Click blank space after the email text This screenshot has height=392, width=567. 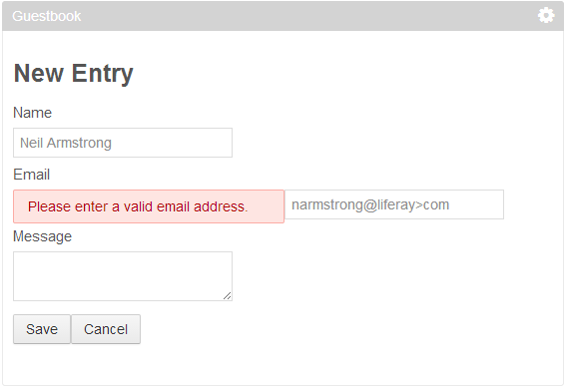[477, 204]
